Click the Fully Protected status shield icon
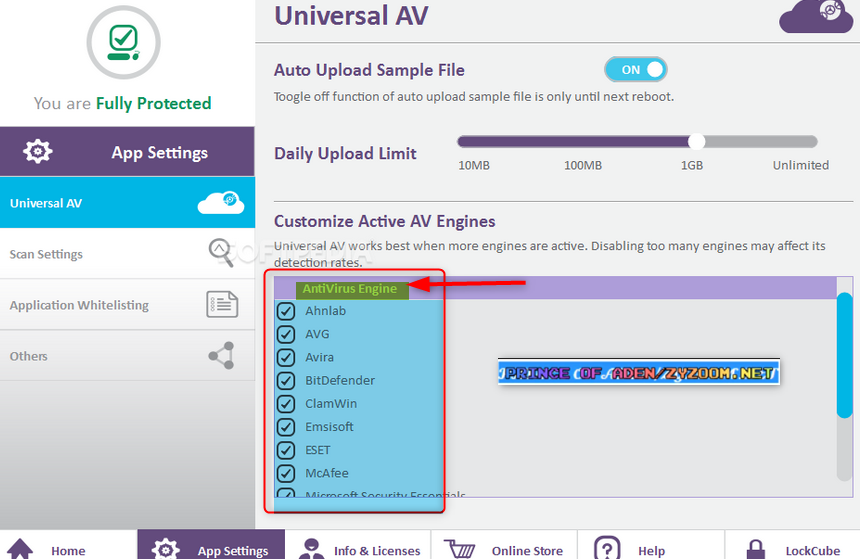Image resolution: width=860 pixels, height=559 pixels. 123,42
